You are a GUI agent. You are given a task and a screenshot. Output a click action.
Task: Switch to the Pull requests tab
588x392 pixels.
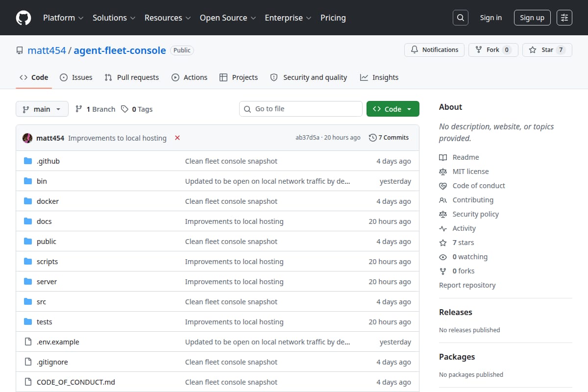coord(132,77)
